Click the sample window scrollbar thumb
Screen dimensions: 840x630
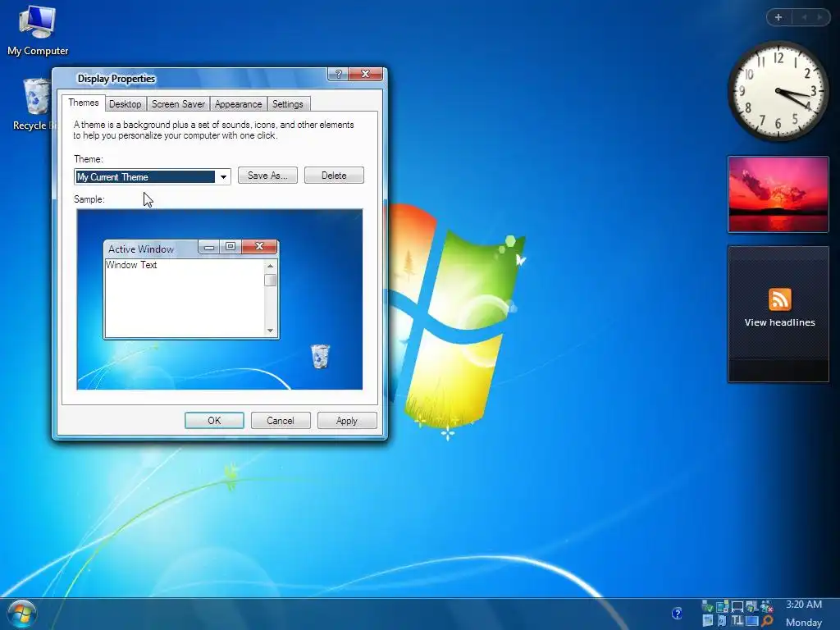pos(270,281)
